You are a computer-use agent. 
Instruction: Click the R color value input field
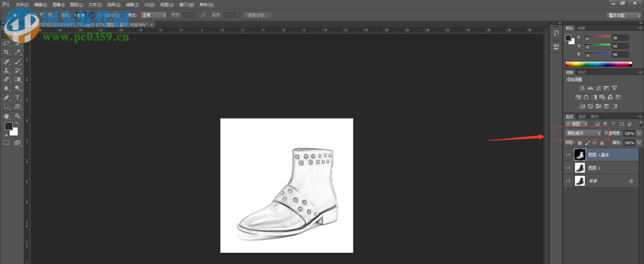(x=620, y=38)
